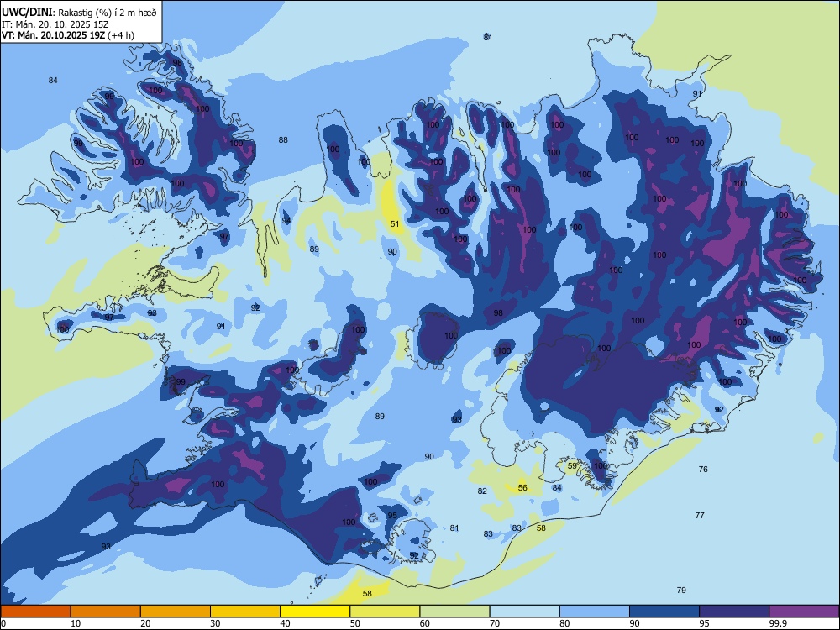Click the 76 value over the southeast sea

(703, 469)
